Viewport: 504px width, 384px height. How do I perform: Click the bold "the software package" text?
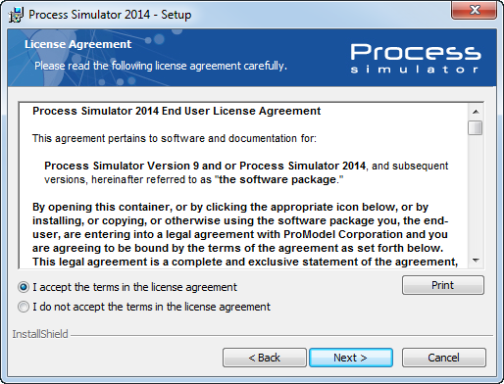click(277, 180)
